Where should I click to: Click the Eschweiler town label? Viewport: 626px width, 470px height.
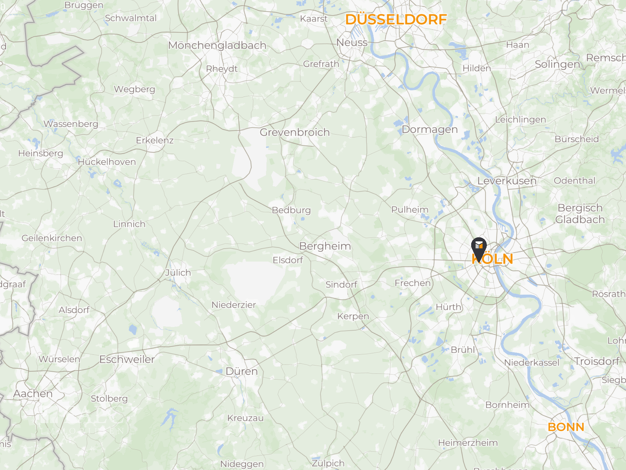tap(127, 359)
